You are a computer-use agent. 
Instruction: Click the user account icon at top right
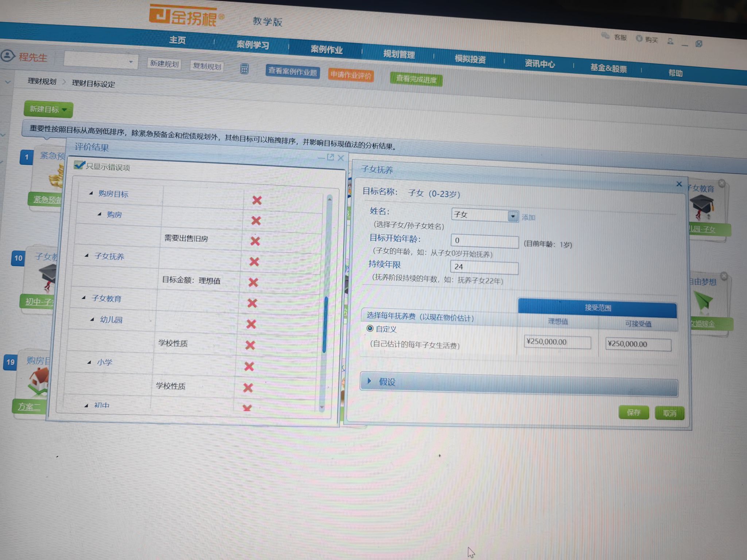[670, 41]
